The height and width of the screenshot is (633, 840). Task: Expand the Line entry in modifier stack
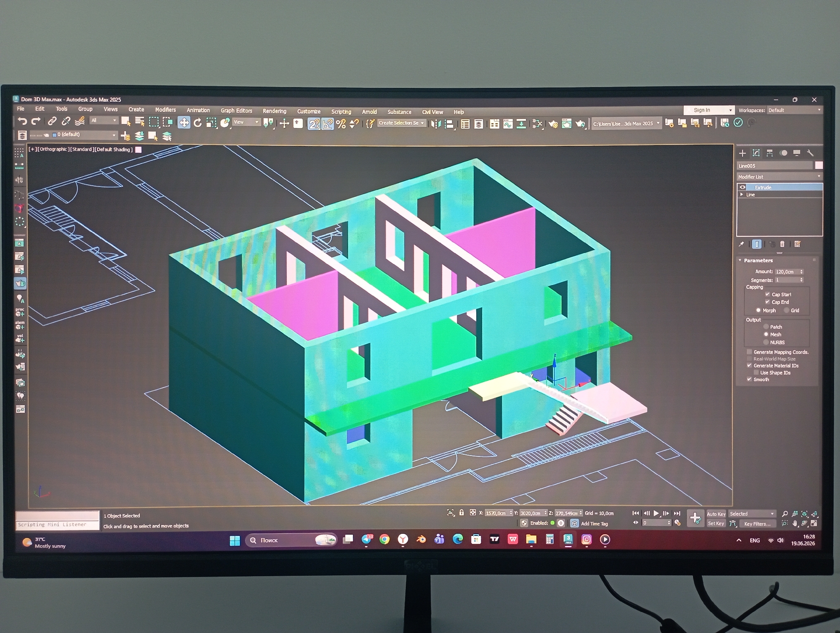[x=742, y=195]
